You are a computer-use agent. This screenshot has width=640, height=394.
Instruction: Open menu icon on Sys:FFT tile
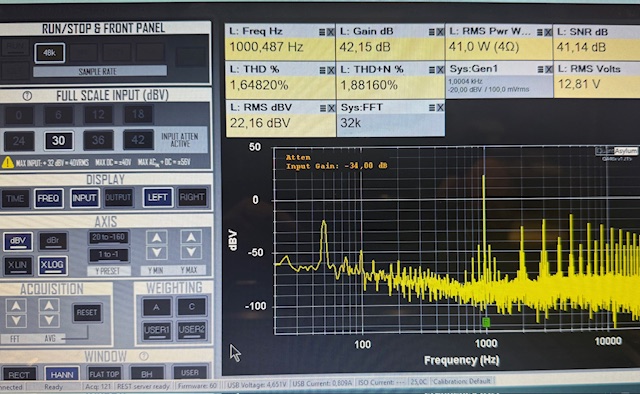coord(432,108)
